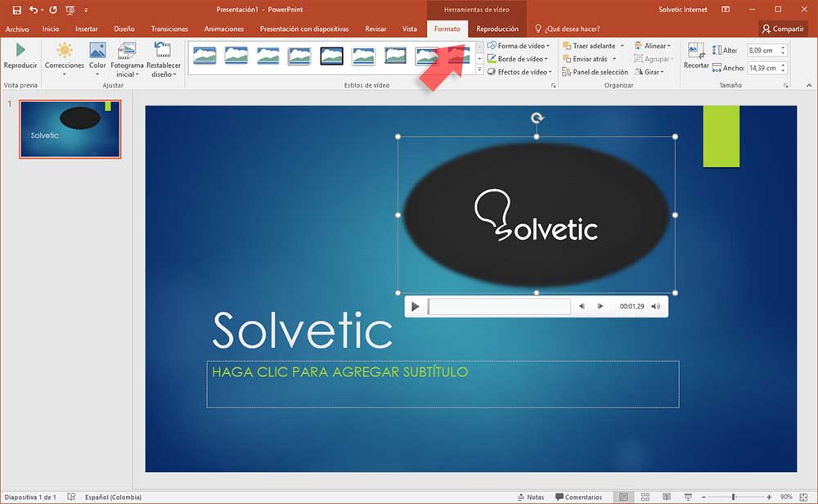Open the Traer adelante dropdown arrow
The width and height of the screenshot is (818, 504).
(x=622, y=46)
